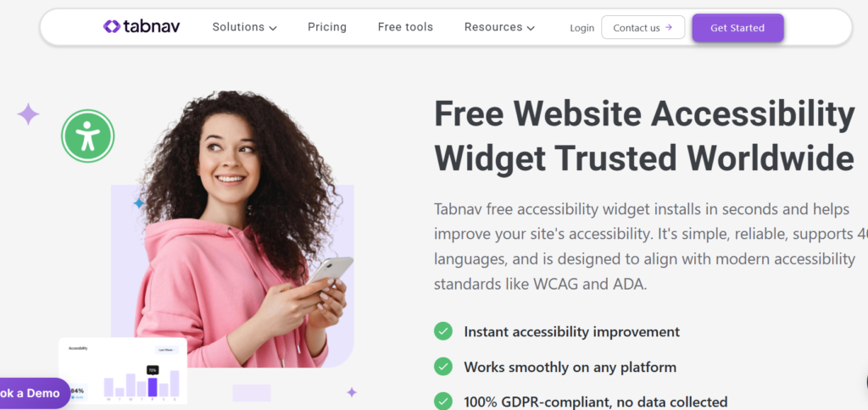Click the Contact us button
Viewport: 868px width, 410px height.
[643, 27]
